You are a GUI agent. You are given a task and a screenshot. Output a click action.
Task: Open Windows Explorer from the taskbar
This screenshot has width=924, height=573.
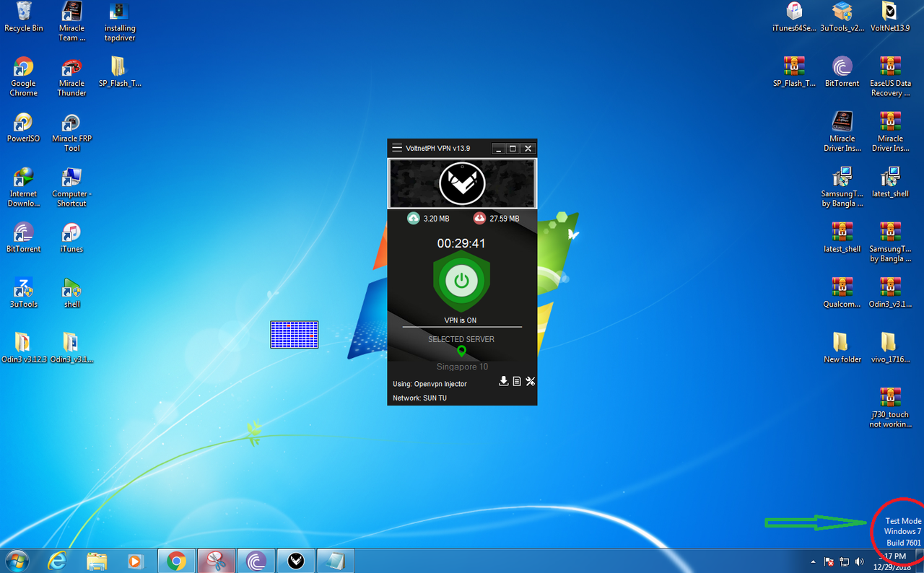[x=97, y=561]
